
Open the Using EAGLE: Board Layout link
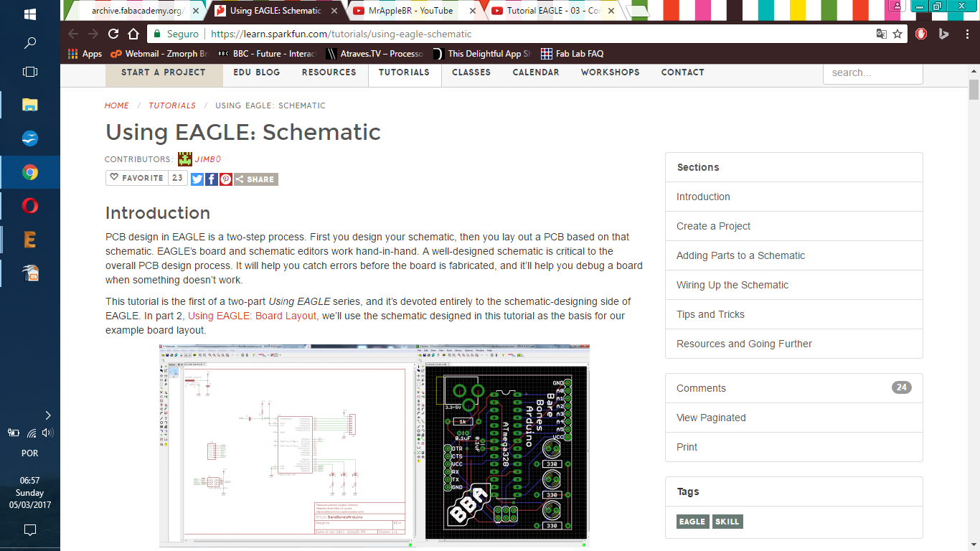pyautogui.click(x=252, y=316)
